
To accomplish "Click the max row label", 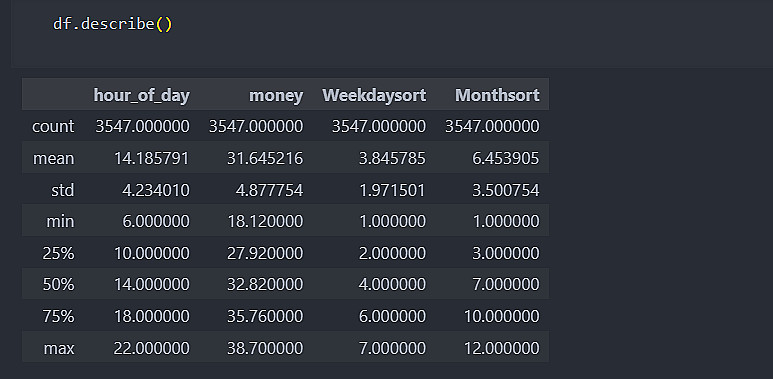I will pos(59,348).
